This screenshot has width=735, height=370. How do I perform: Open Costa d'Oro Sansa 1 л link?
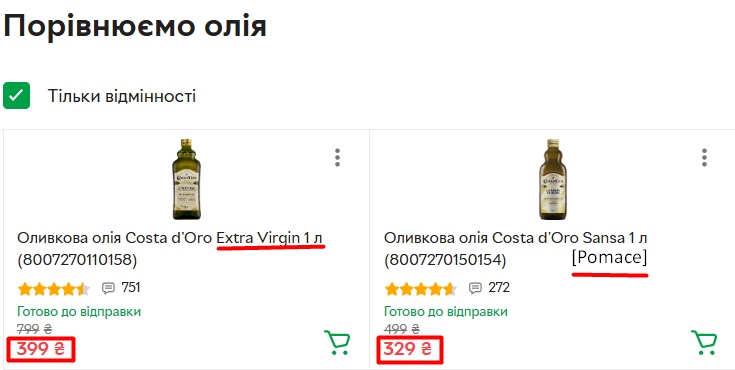tap(515, 249)
